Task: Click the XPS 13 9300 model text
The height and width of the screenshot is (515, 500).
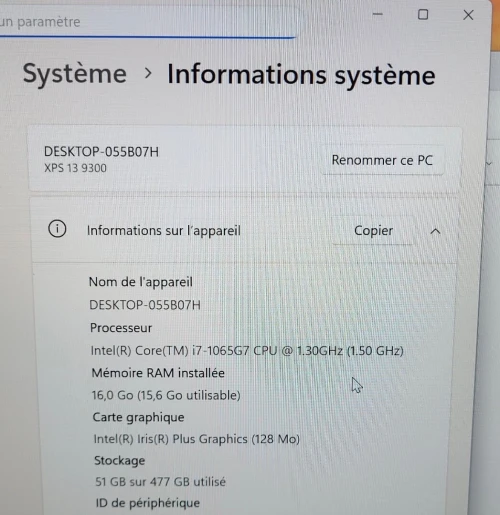Action: (75, 168)
